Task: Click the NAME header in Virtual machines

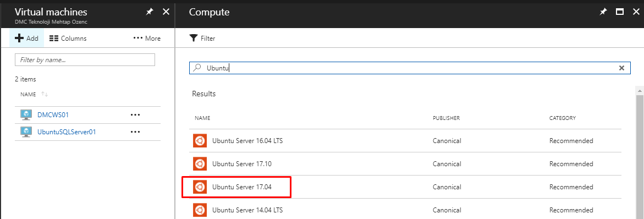Action: tap(28, 95)
